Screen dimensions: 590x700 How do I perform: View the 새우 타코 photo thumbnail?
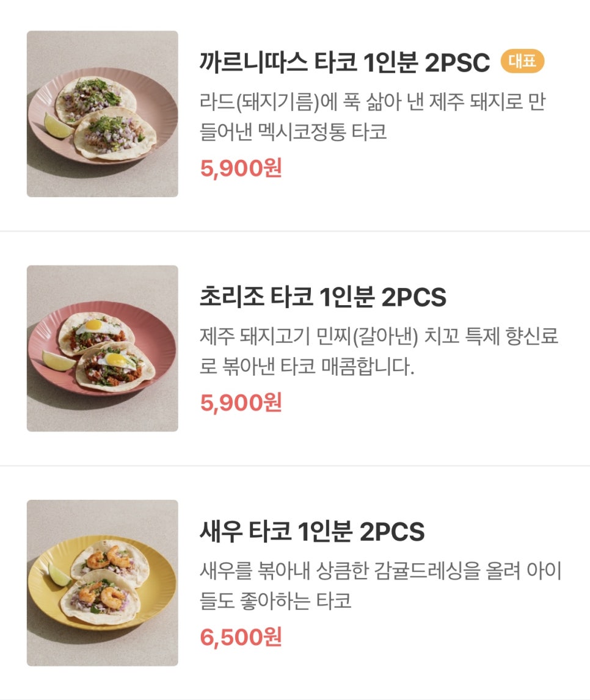coord(102,583)
